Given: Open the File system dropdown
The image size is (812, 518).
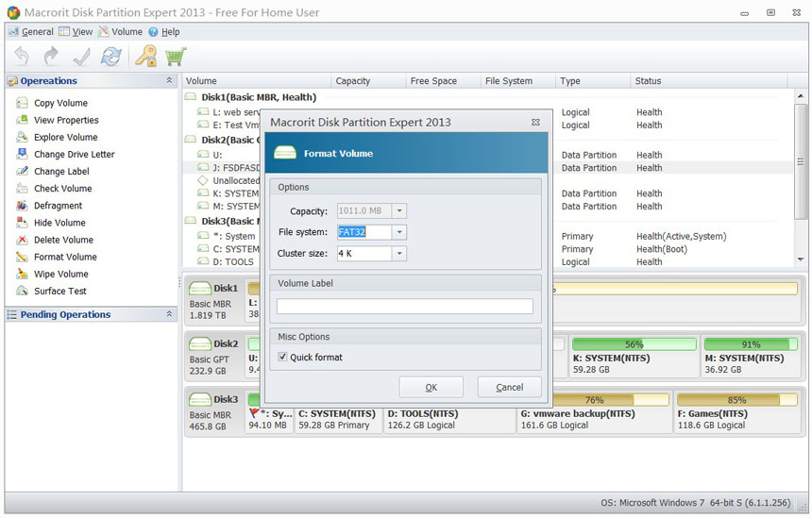Looking at the screenshot, I should [399, 232].
